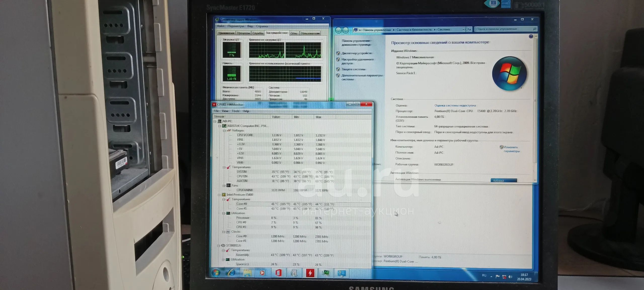Viewport: 644px width, 290px height.
Task: Open Файл menu in Task Manager
Action: [220, 26]
